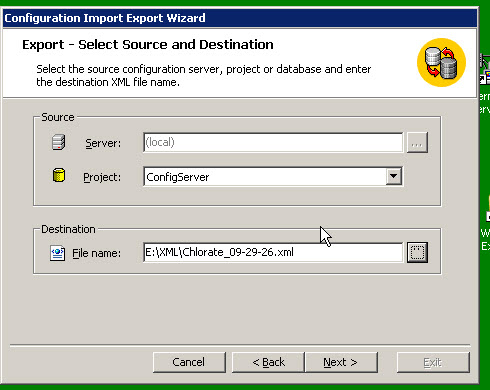
Task: Click the Next > button
Action: tap(341, 362)
